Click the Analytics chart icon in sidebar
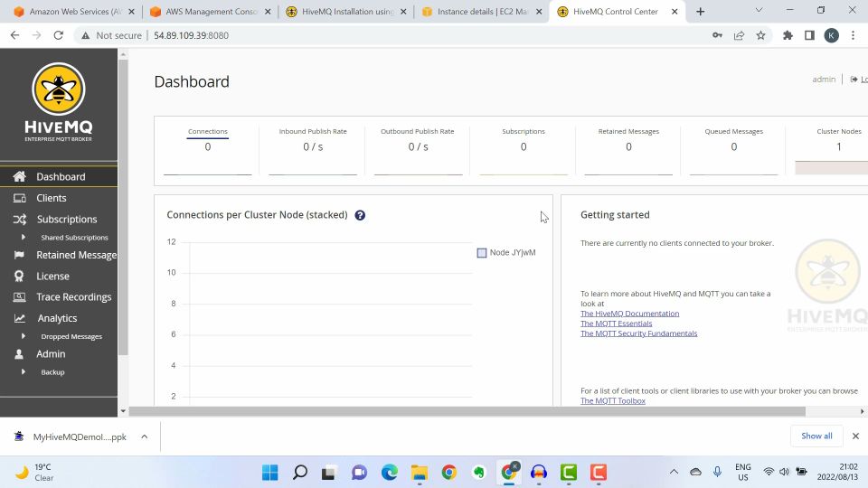868x488 pixels. click(x=19, y=318)
